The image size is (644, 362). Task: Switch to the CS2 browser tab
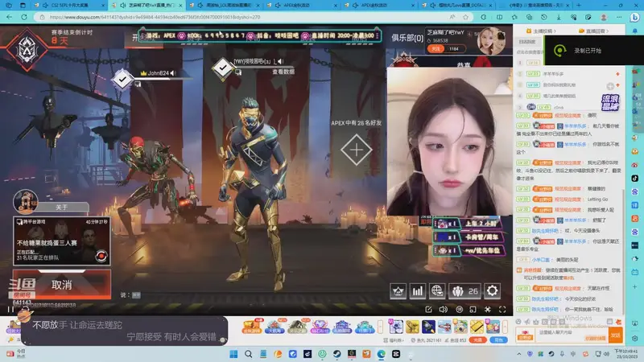pyautogui.click(x=68, y=6)
